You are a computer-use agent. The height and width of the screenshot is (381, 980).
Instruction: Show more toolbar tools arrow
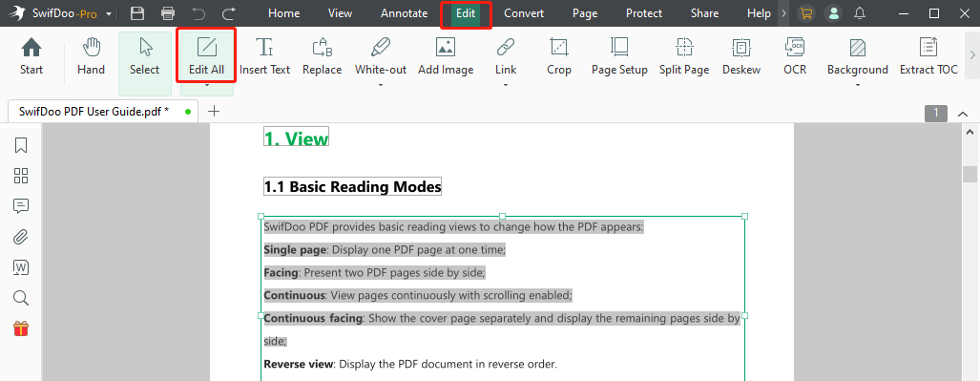click(x=972, y=55)
